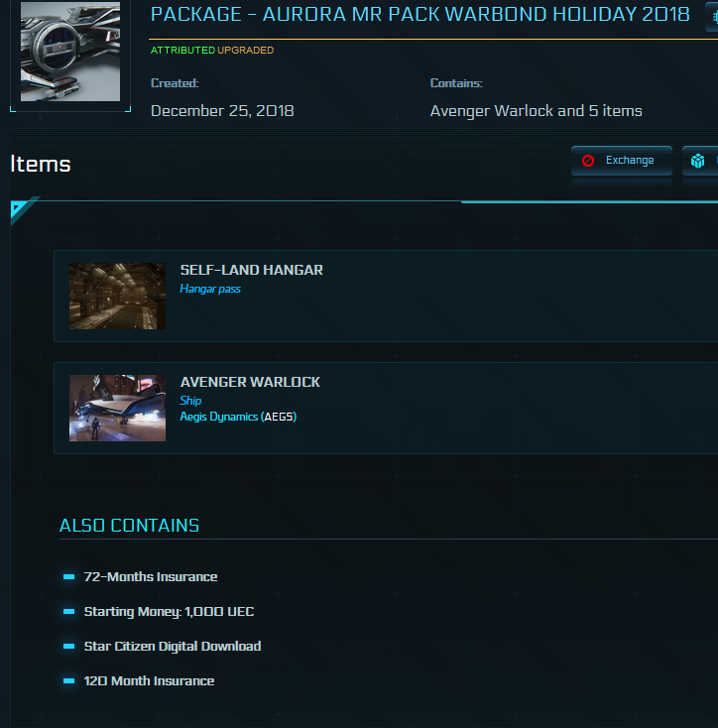Click Star Citizen Digital Download entry

pyautogui.click(x=173, y=647)
